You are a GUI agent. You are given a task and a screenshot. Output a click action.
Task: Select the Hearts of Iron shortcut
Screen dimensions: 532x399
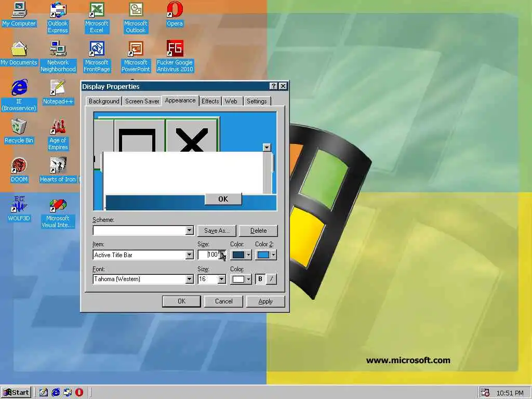click(x=58, y=170)
